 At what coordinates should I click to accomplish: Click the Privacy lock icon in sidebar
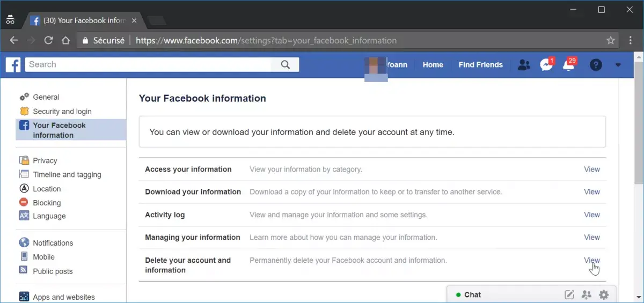tap(24, 160)
